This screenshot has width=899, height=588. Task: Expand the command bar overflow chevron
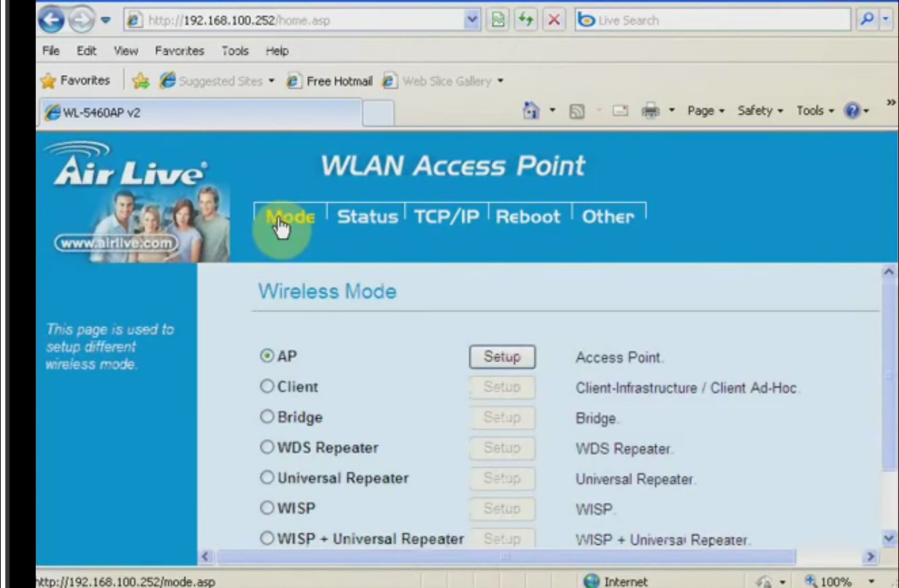pos(891,104)
